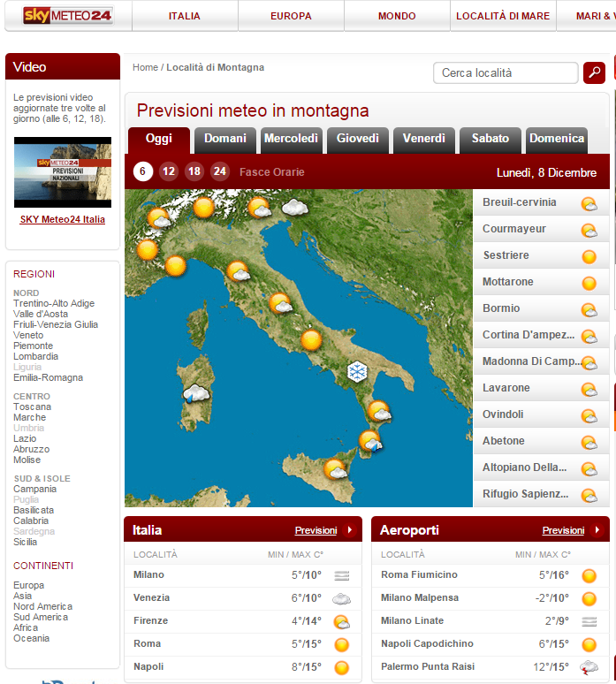Go to Home breadcrumb link

[x=145, y=68]
